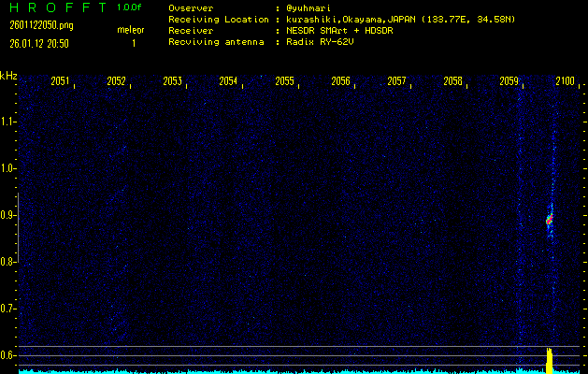
Task: Click the kHz axis unit label
Action: click(x=8, y=75)
